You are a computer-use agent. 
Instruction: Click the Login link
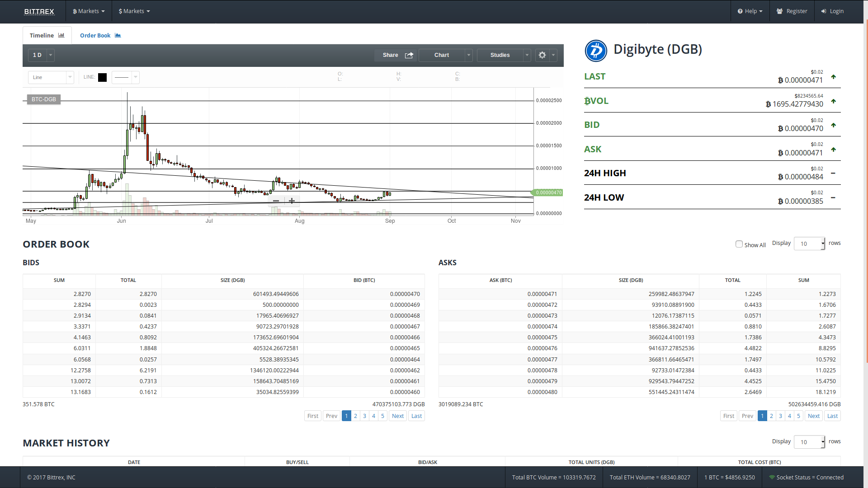tap(832, 11)
